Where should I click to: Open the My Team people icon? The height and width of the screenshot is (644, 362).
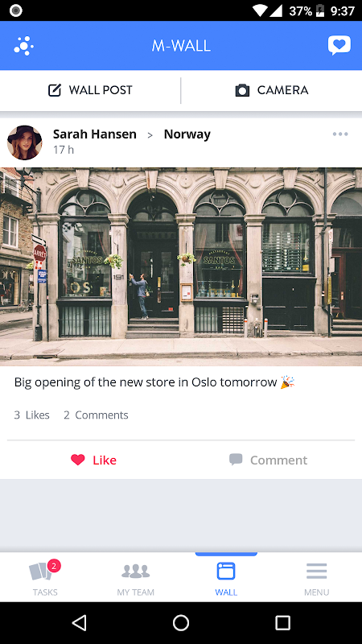135,571
